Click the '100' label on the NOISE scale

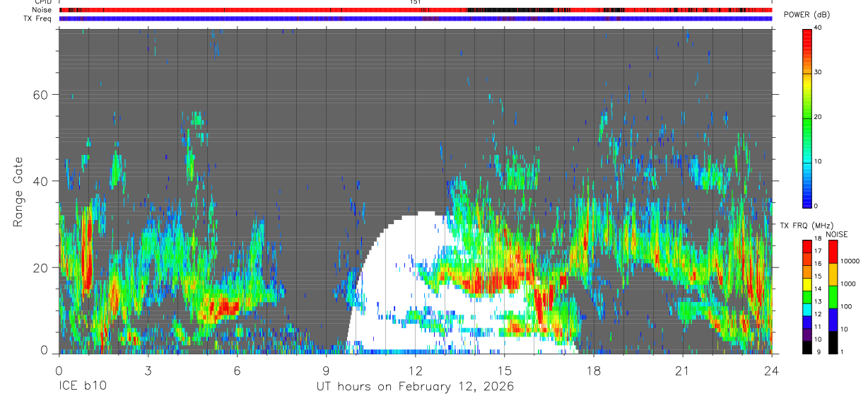(847, 306)
